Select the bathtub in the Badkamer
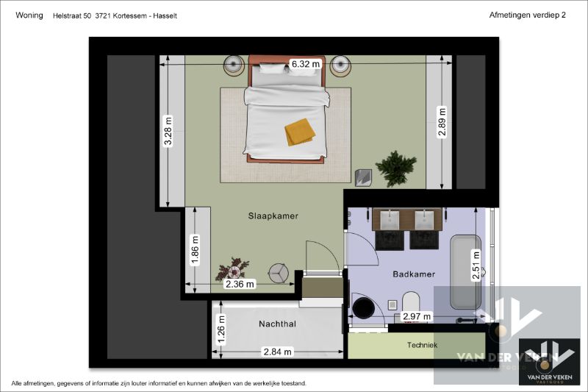This screenshot has height=392, width=588. [x=465, y=274]
